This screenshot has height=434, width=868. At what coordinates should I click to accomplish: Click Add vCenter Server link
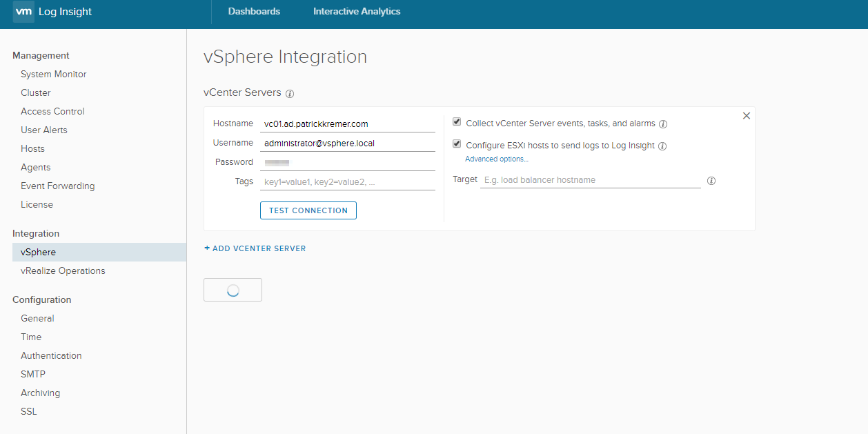click(255, 248)
